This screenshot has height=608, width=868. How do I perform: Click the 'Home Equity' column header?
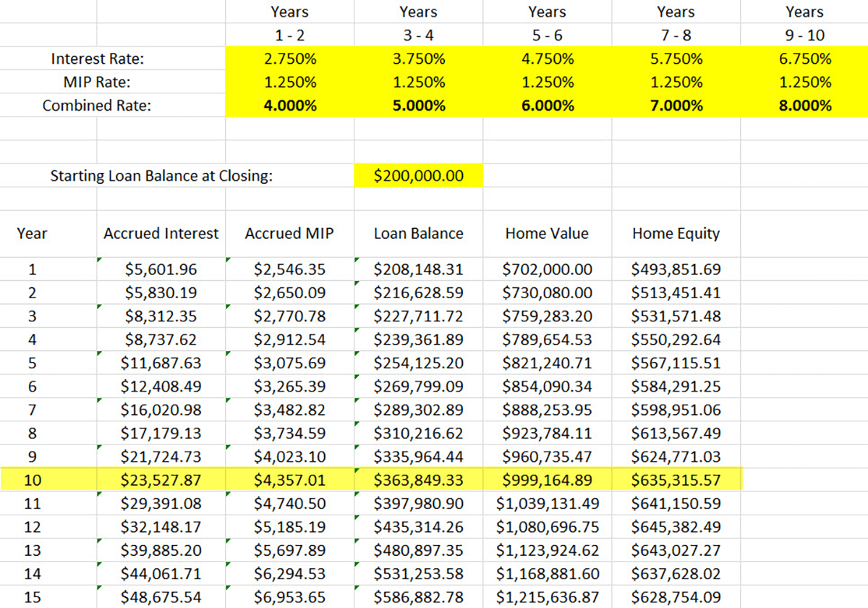[676, 233]
